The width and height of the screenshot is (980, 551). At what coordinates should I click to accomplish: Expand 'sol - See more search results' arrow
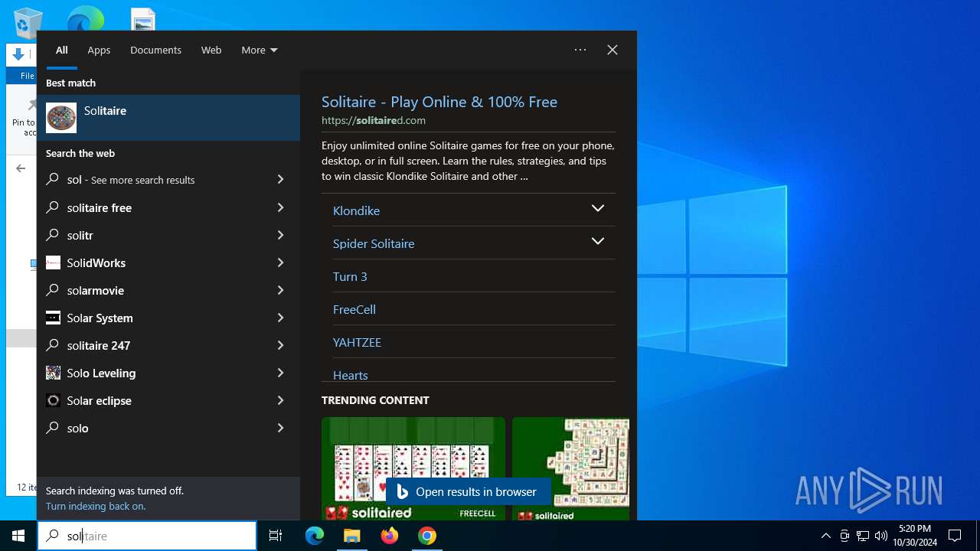coord(280,179)
